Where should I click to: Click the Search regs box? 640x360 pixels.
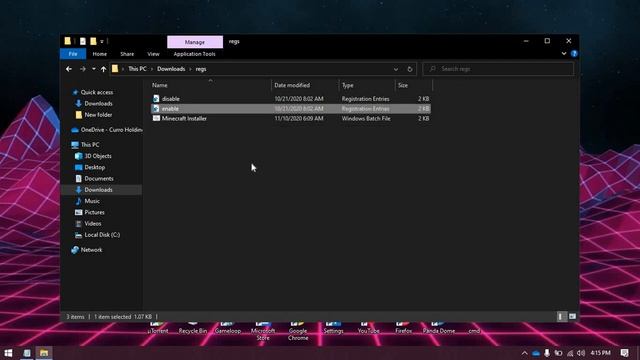click(498, 69)
